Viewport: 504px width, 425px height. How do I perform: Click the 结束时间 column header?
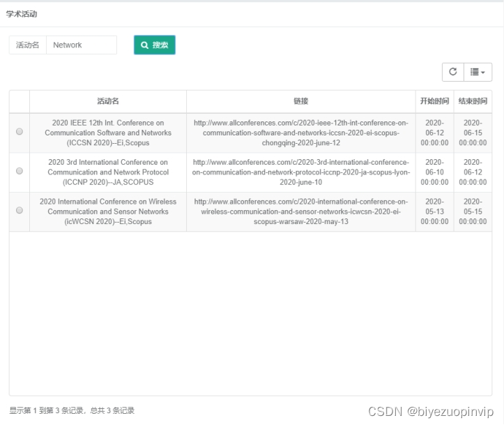[473, 101]
